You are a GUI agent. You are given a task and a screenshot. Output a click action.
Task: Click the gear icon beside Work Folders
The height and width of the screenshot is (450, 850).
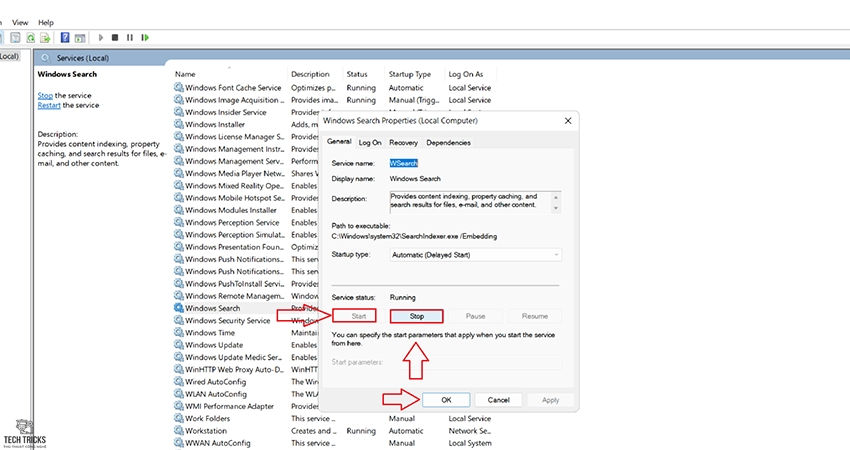coord(179,418)
